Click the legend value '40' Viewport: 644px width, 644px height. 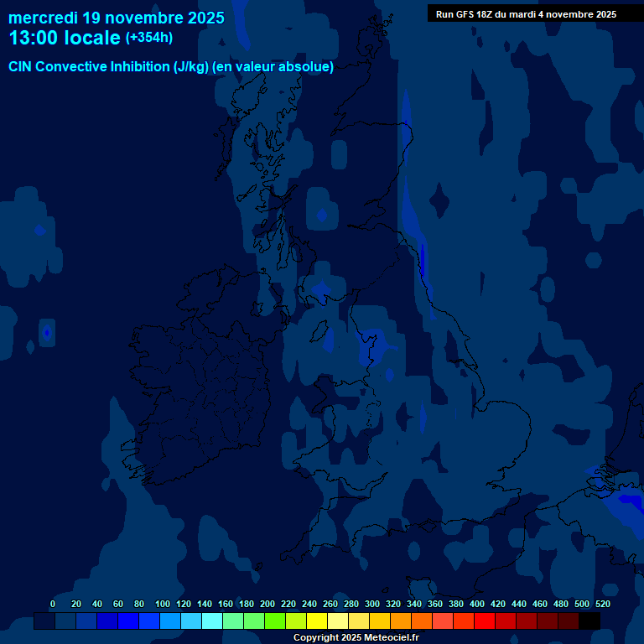[97, 604]
